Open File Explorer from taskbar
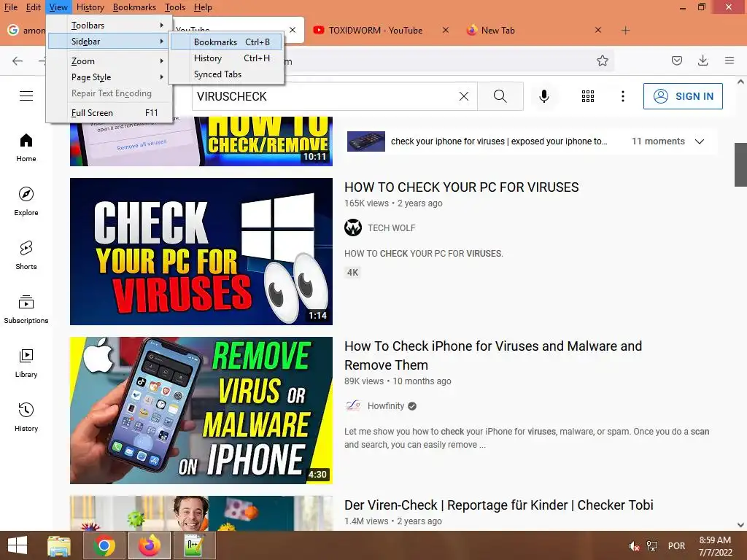747x560 pixels. click(x=59, y=545)
